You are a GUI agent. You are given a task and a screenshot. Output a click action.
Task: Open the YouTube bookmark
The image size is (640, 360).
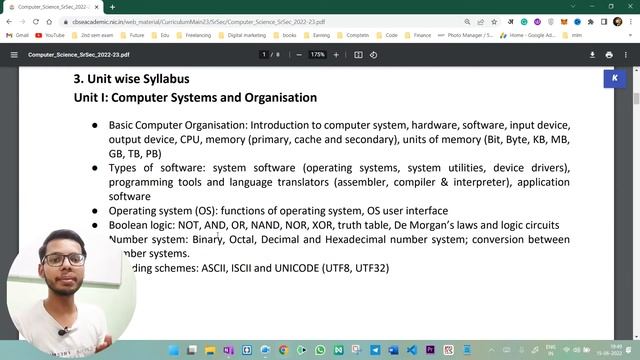(50, 35)
